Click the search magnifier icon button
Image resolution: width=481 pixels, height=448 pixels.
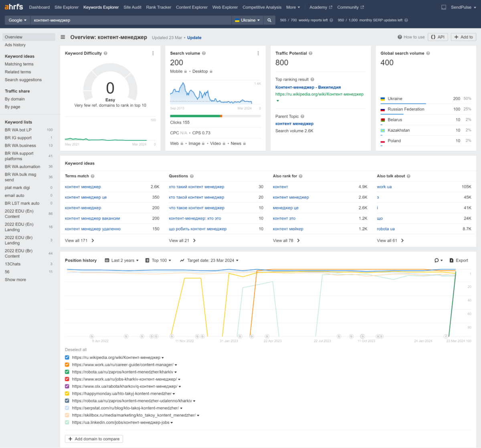tap(269, 20)
